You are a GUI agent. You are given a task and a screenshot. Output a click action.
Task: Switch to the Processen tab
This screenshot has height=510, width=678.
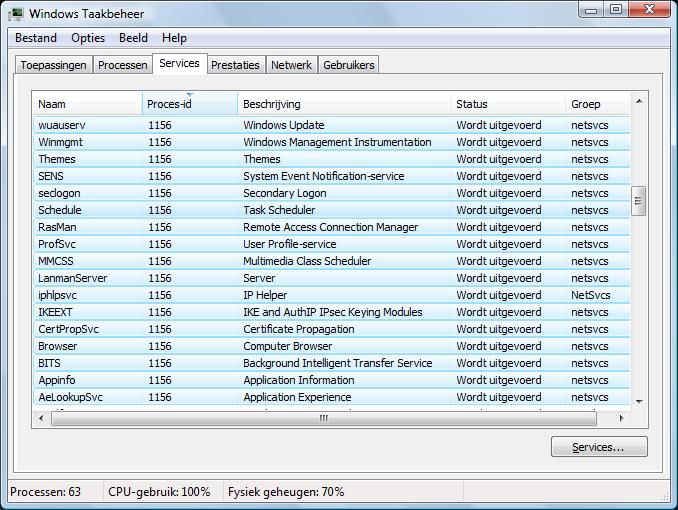pyautogui.click(x=123, y=65)
